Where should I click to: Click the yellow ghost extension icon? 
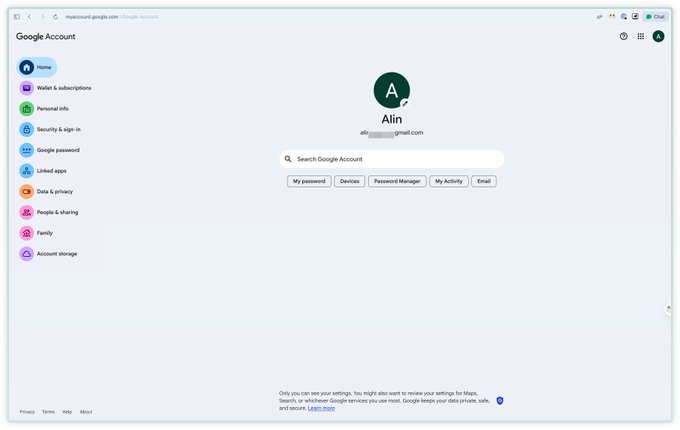612,16
